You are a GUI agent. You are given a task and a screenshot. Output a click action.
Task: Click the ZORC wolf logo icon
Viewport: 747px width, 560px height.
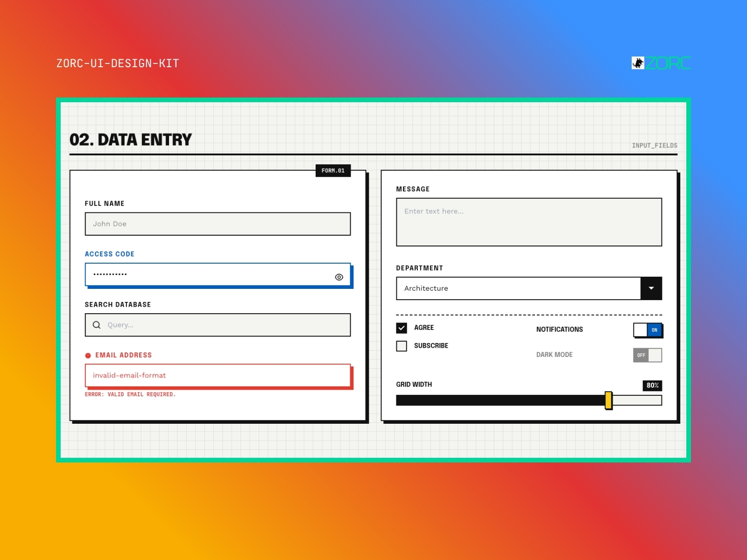click(x=638, y=63)
